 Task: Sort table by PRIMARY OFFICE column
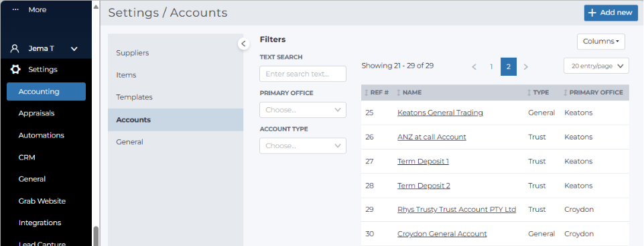tap(566, 93)
